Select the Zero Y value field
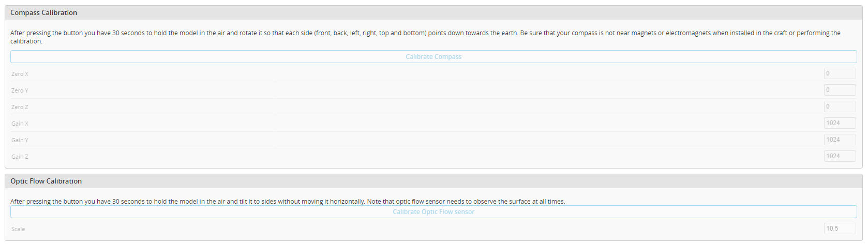 (x=840, y=90)
